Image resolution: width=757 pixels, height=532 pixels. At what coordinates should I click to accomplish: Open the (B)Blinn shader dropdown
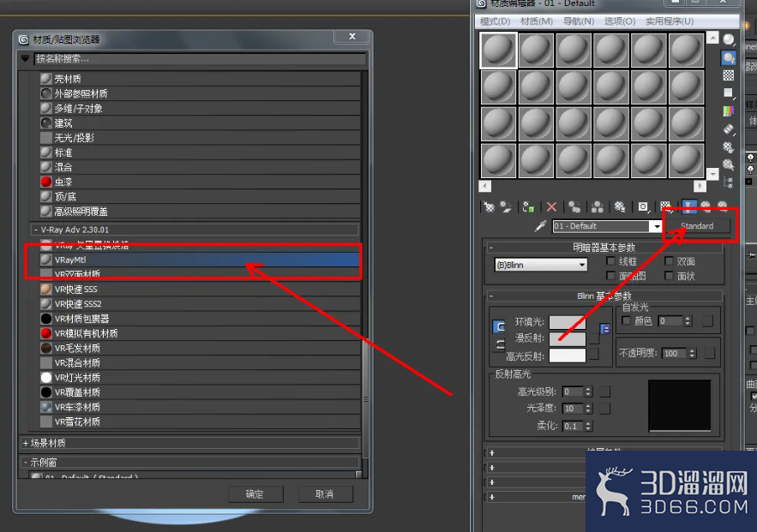tap(541, 265)
